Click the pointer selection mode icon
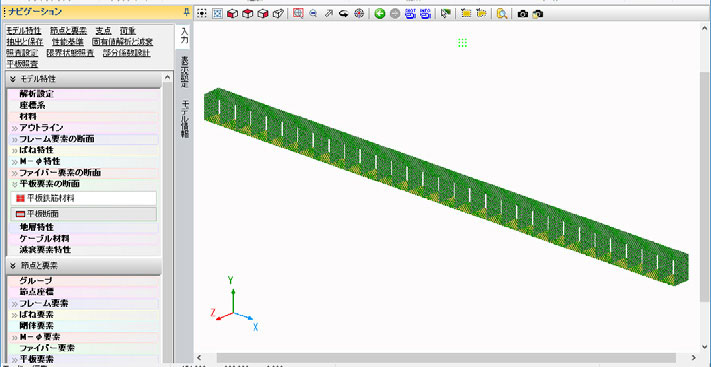Image resolution: width=711 pixels, height=367 pixels. coord(446,14)
